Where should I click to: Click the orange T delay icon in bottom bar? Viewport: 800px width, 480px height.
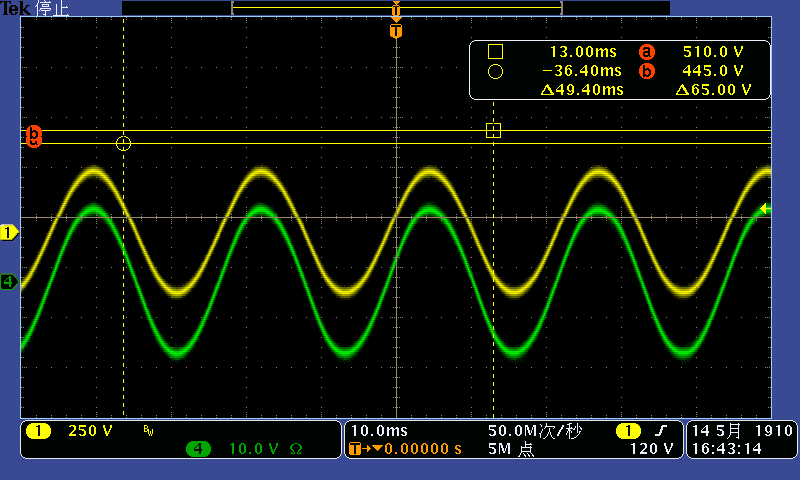click(355, 449)
